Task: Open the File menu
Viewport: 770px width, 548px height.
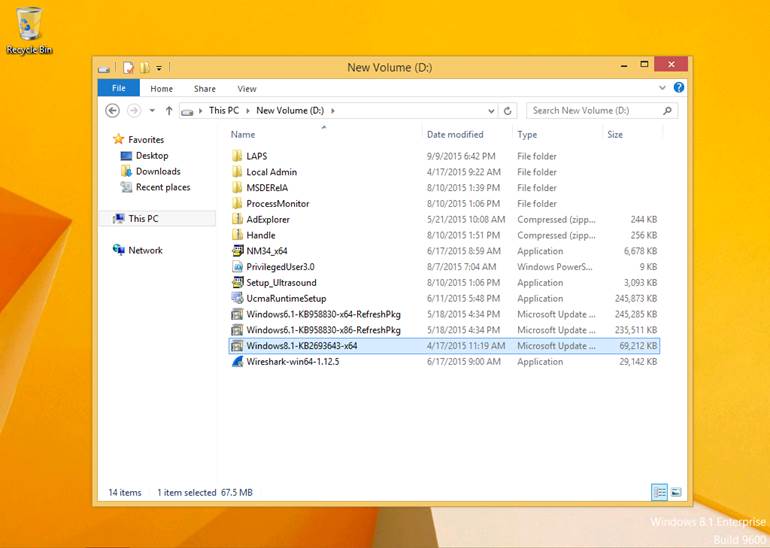Action: [x=118, y=89]
